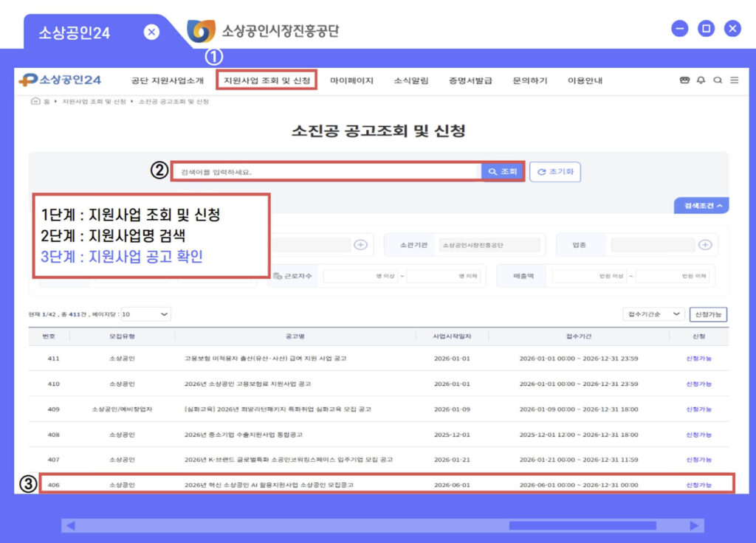Click start date 2025-12-01 in row 408

click(452, 435)
